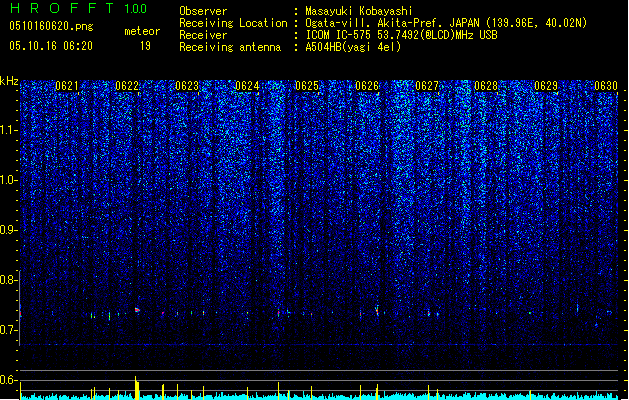Click version number 1.0.0
The width and height of the screenshot is (629, 400).
point(136,9)
